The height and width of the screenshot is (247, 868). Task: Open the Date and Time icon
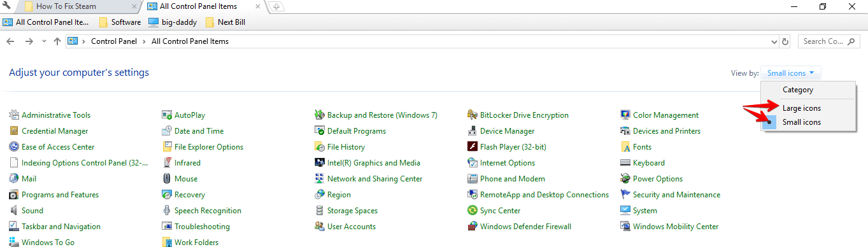click(167, 131)
